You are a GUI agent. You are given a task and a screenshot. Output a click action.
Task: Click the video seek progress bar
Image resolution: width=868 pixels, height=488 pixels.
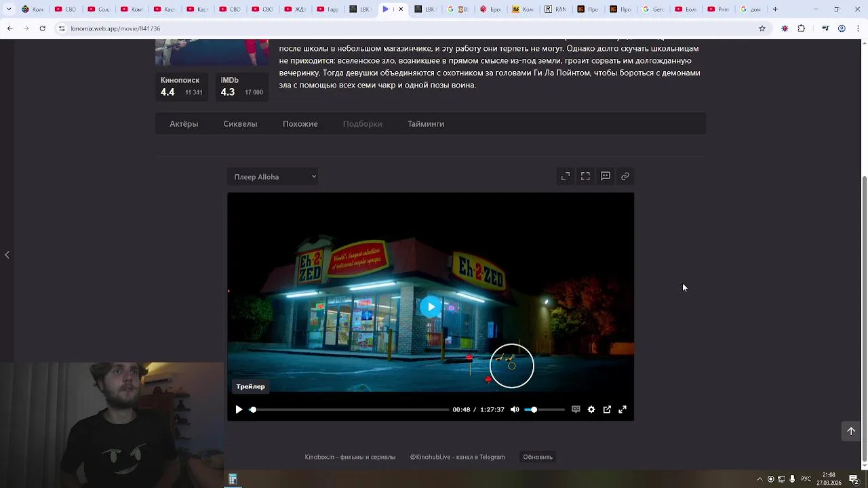tap(349, 409)
